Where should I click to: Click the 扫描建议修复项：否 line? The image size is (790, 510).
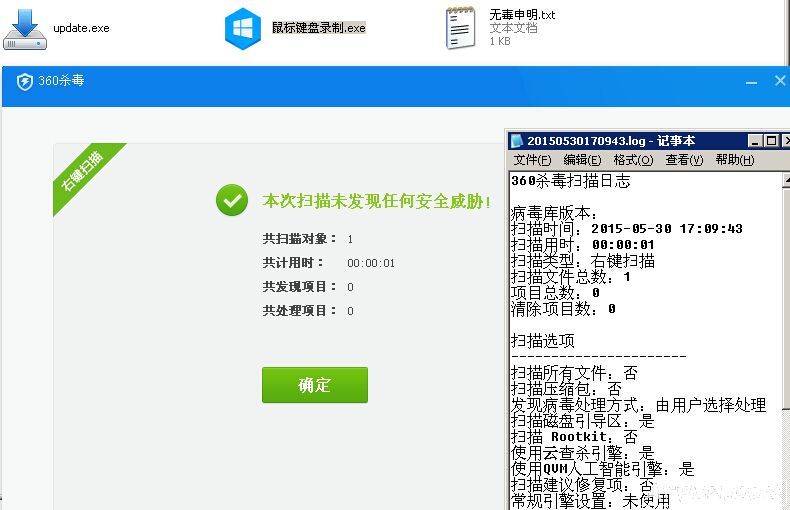(x=582, y=485)
